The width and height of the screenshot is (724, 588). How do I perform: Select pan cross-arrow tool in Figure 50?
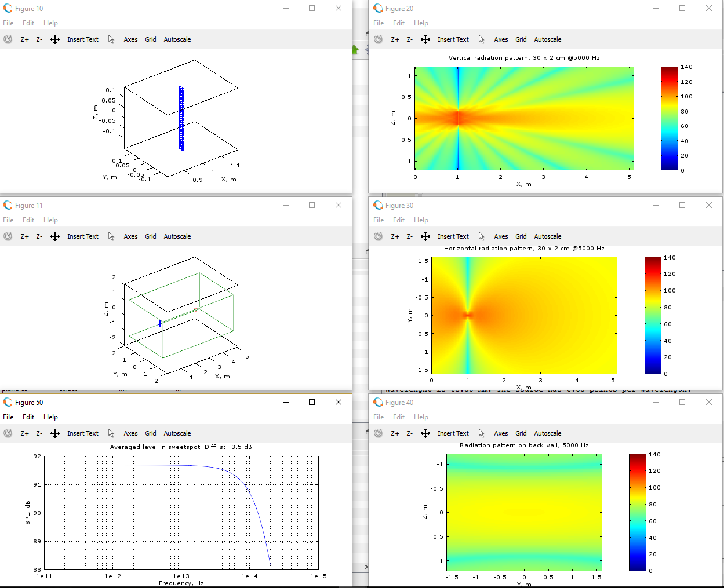[x=55, y=433]
